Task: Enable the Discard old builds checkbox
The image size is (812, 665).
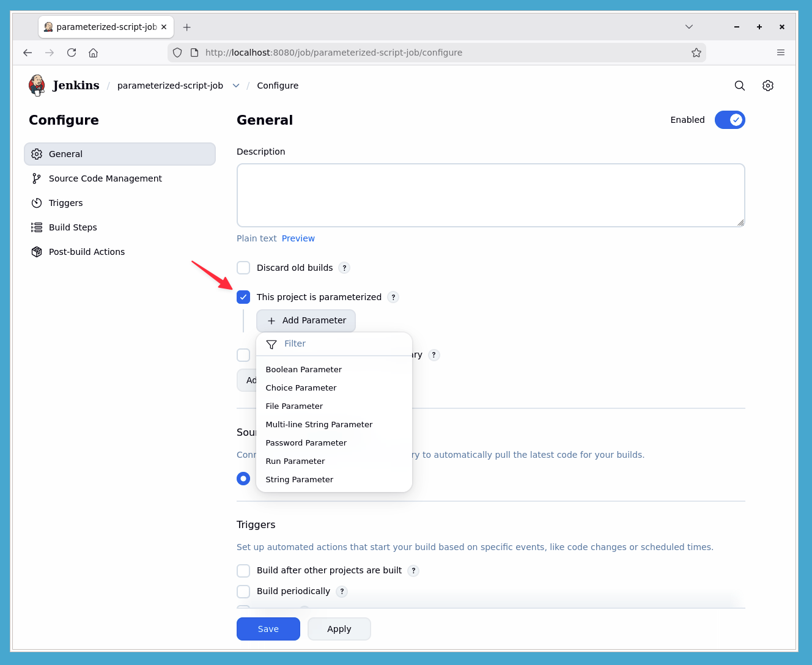Action: point(243,268)
